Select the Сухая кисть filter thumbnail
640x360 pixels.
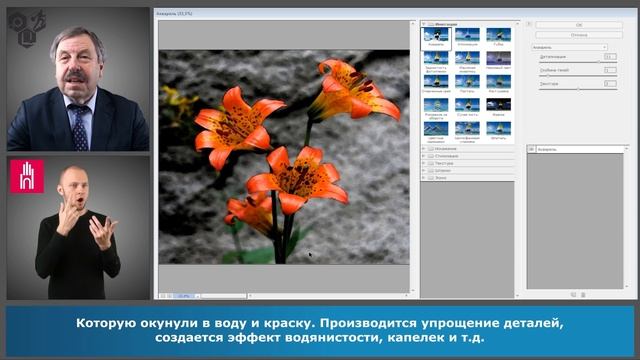[467, 105]
